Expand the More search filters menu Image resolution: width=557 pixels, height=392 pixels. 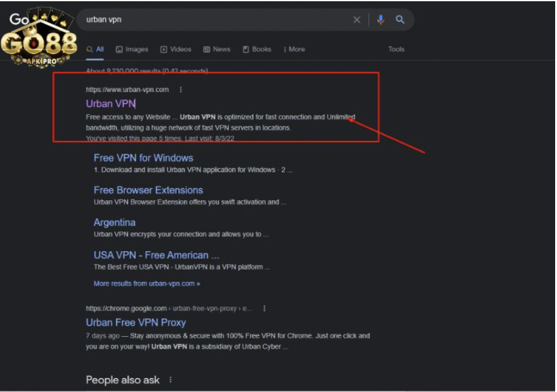point(294,49)
